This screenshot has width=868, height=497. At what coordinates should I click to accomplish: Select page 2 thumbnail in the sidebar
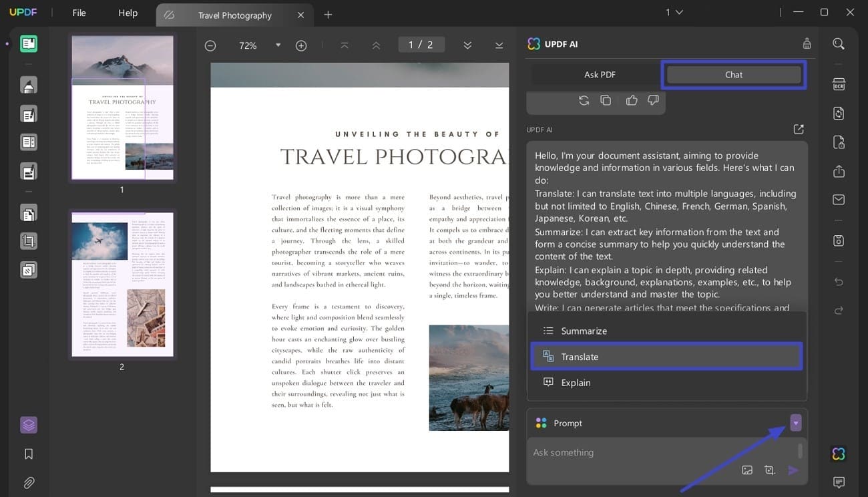[122, 284]
